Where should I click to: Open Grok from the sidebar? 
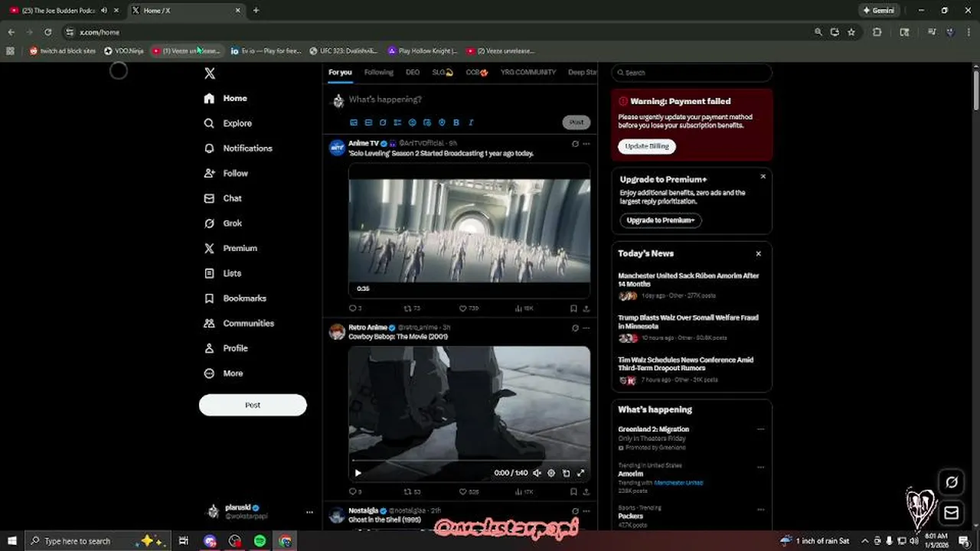click(223, 223)
